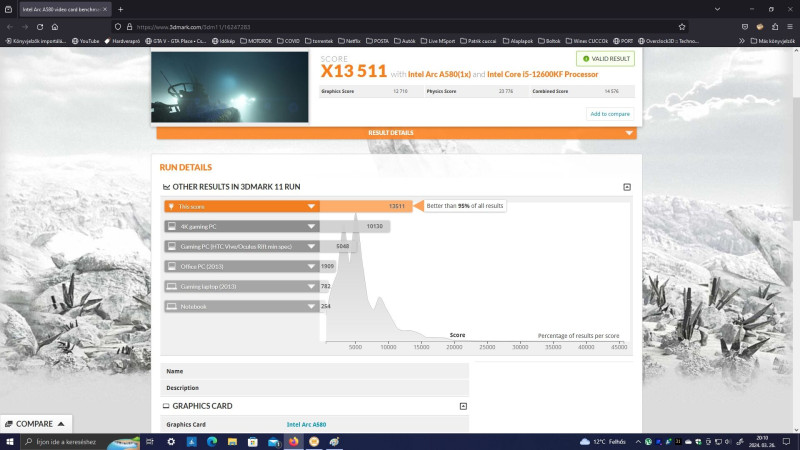Open Firefox application menu
Screen dimensions: 800x450
790,27
